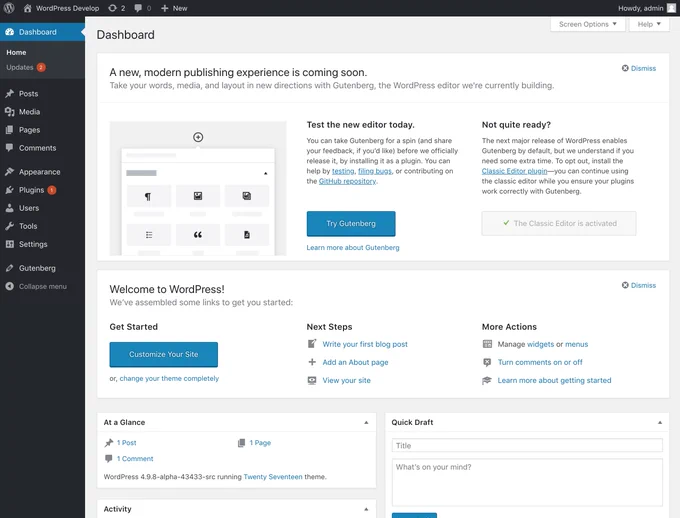Screen dimensions: 680x518
Task: Click the WordPress logo in admin bar
Action: click(9, 8)
